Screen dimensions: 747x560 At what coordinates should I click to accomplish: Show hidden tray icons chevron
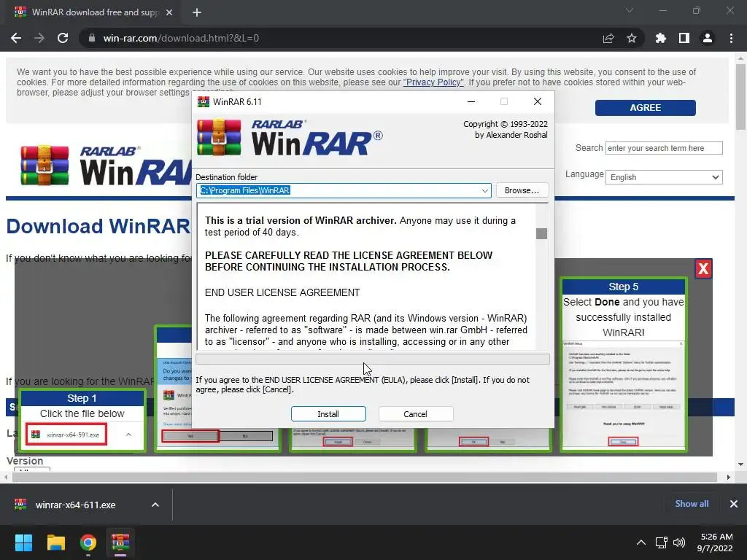641,542
